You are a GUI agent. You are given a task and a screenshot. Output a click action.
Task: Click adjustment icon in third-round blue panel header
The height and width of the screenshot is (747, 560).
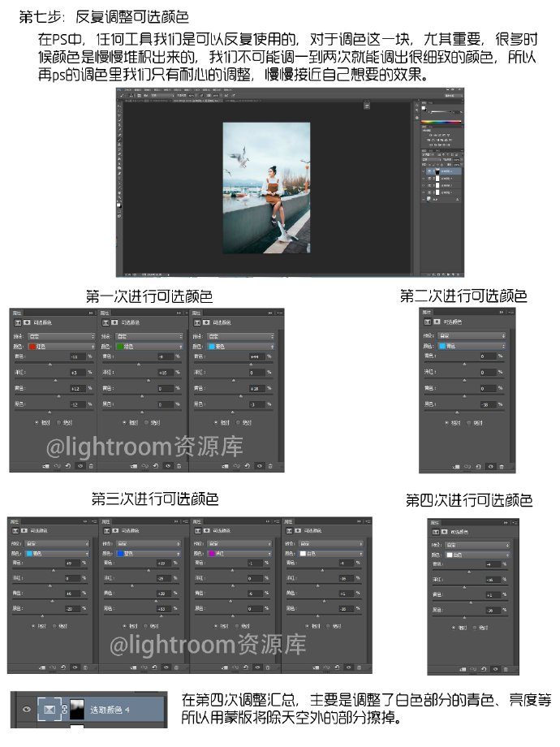(107, 530)
